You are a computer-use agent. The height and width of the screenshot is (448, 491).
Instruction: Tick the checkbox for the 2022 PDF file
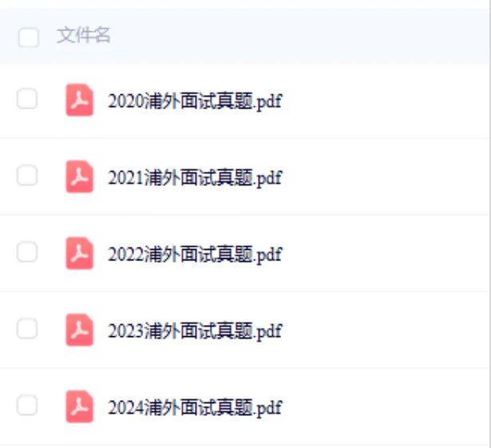pyautogui.click(x=27, y=252)
